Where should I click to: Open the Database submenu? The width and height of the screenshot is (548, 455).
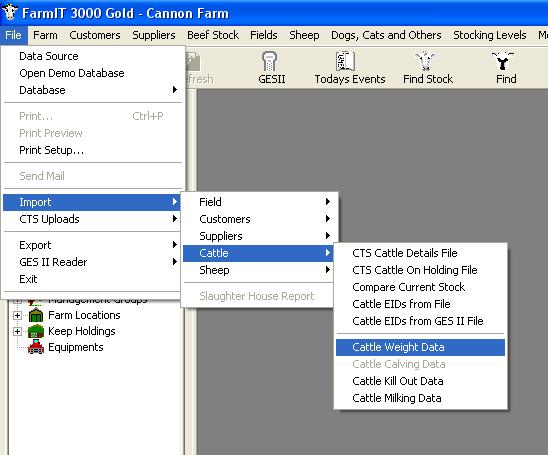pyautogui.click(x=93, y=90)
